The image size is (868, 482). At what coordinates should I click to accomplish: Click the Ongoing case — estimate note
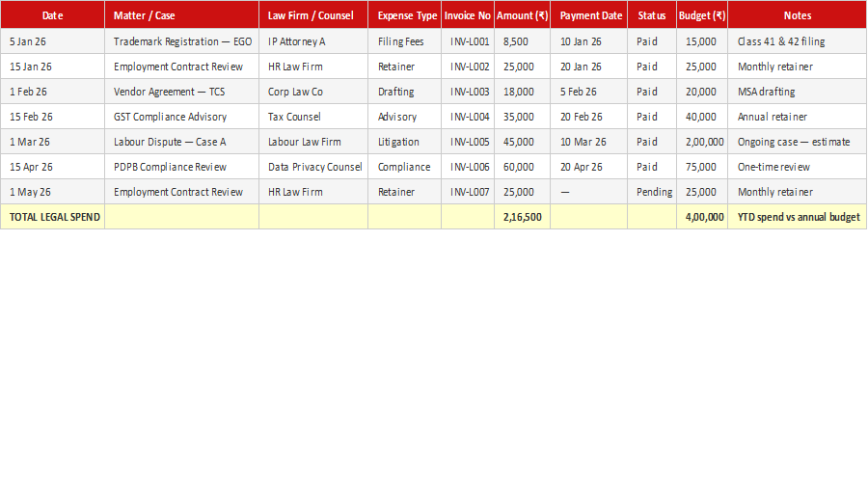[798, 142]
